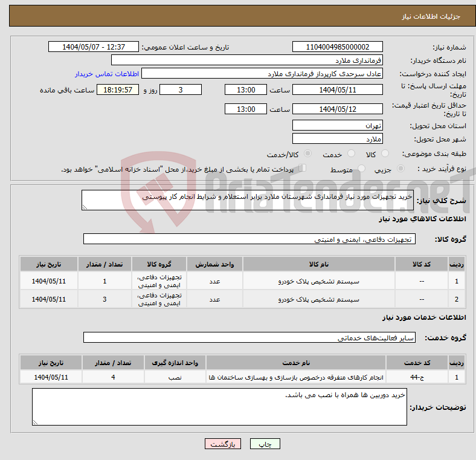Click the goods table تاریخ نیاز header
Viewport: 476px width, 460px height.
pos(48,264)
